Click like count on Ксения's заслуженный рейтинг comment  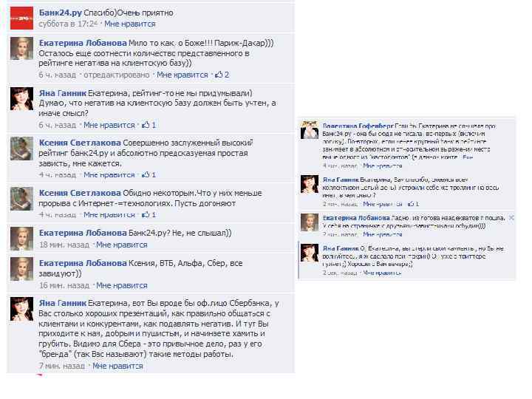154,175
